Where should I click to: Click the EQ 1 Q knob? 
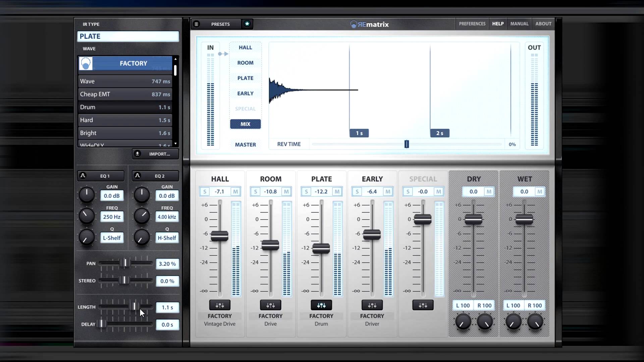click(87, 237)
